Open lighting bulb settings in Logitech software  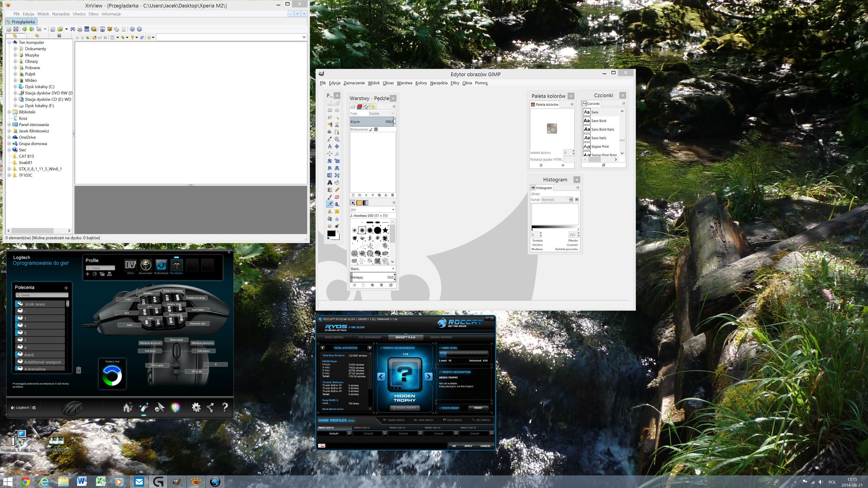[175, 407]
